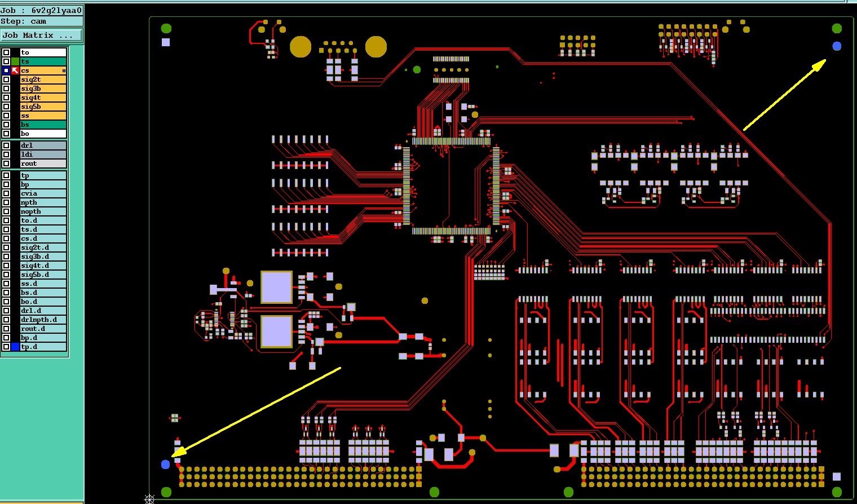Image resolution: width=857 pixels, height=504 pixels.
Task: Pick the 'bs.d' layer row
Action: click(x=43, y=293)
